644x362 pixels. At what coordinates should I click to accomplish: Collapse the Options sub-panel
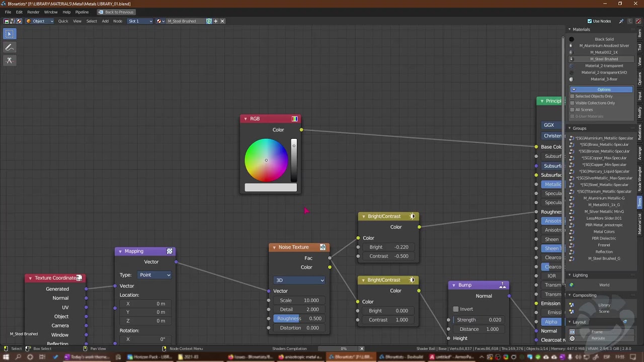(x=601, y=89)
